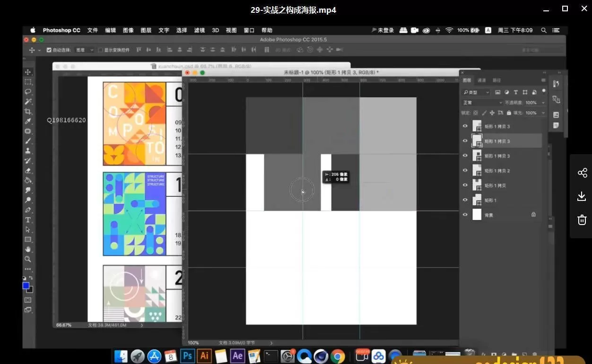Click the blue foreground color swatch
Viewport: 592px width, 364px height.
tap(26, 286)
